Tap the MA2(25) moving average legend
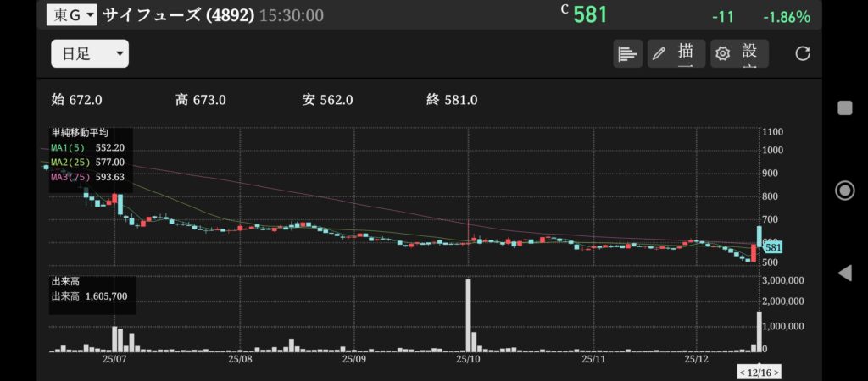 coord(86,162)
